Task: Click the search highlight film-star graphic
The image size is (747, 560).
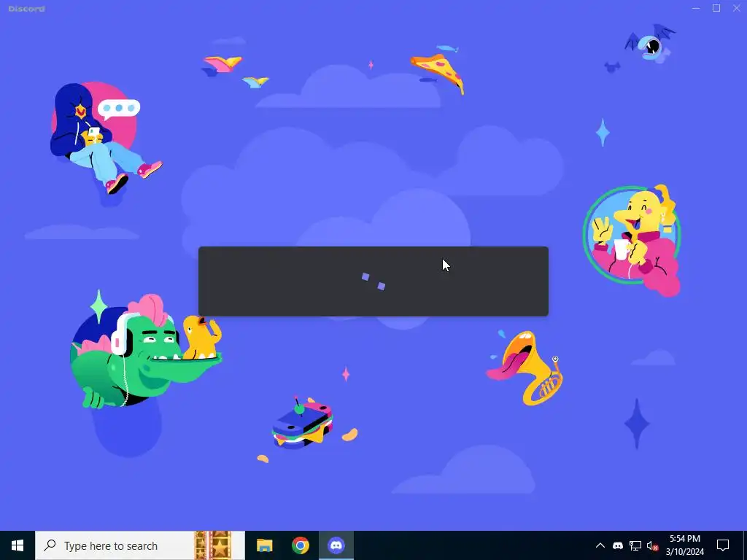Action: [x=213, y=545]
